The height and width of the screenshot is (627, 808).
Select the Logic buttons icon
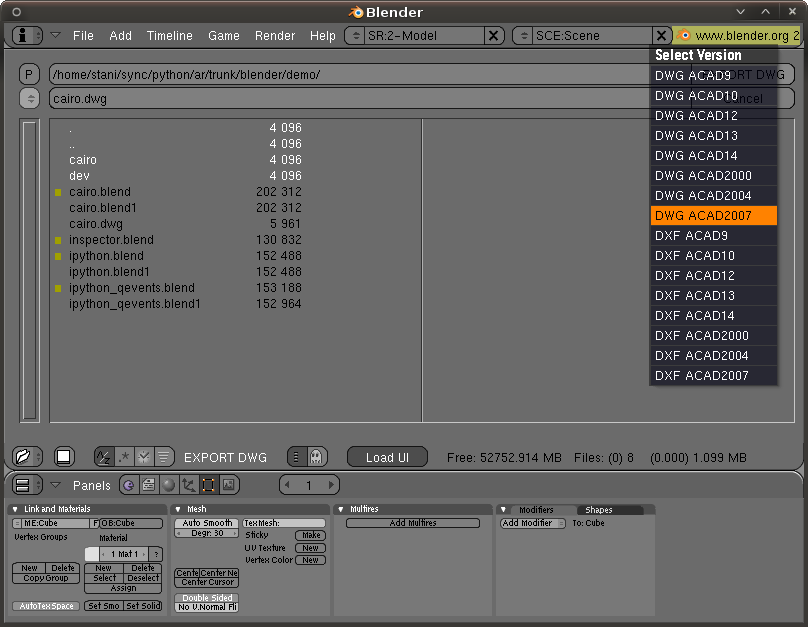(128, 485)
